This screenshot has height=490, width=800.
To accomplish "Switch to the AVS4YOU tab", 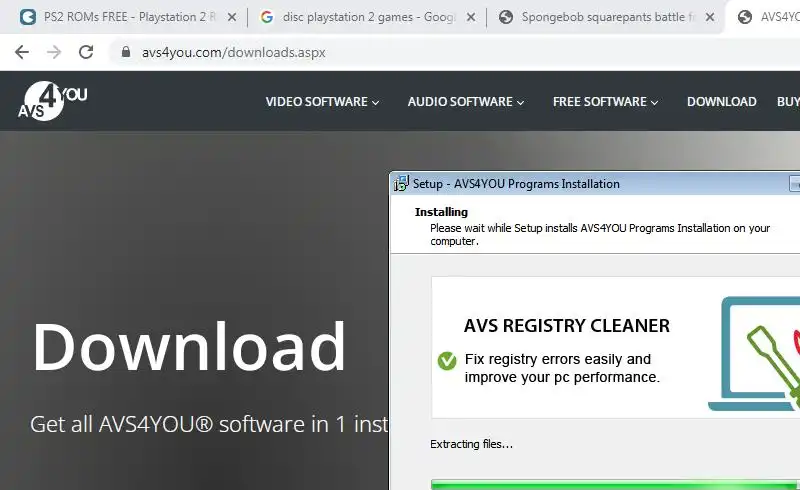I will tap(764, 17).
